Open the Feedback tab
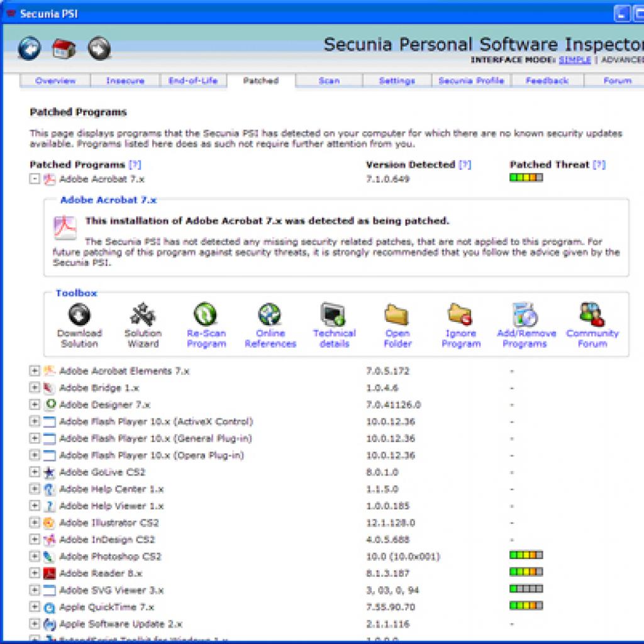The height and width of the screenshot is (644, 644). 547,81
